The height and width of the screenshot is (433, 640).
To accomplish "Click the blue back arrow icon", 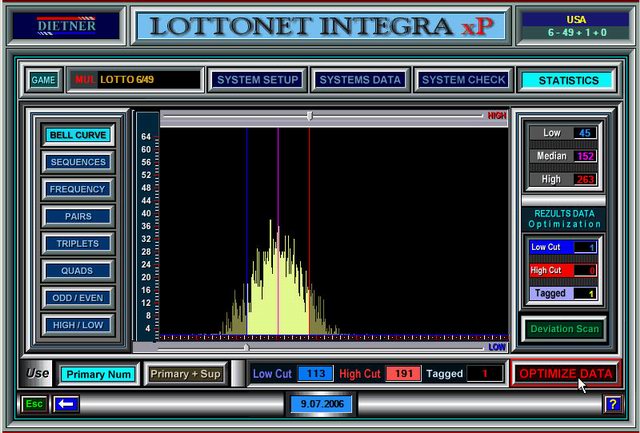I will click(67, 404).
